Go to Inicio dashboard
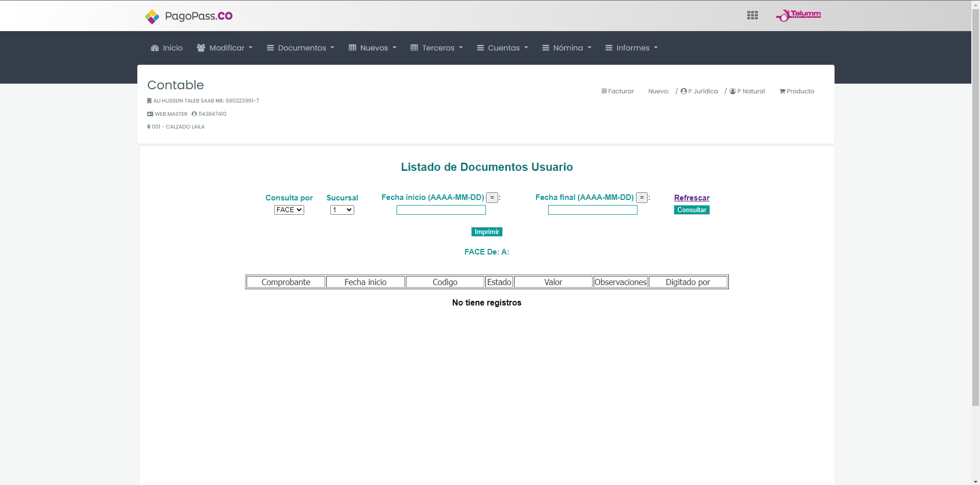The width and height of the screenshot is (980, 485). coord(167,48)
